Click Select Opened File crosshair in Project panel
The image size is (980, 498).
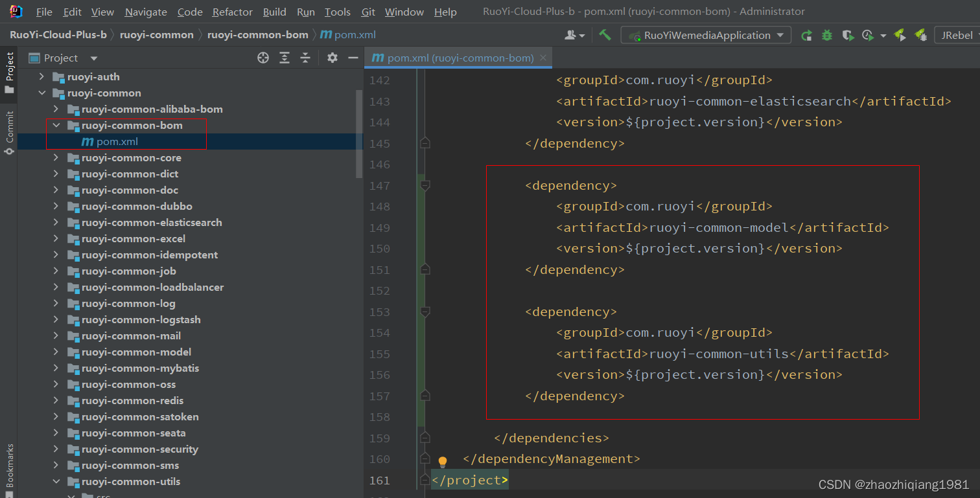click(263, 58)
